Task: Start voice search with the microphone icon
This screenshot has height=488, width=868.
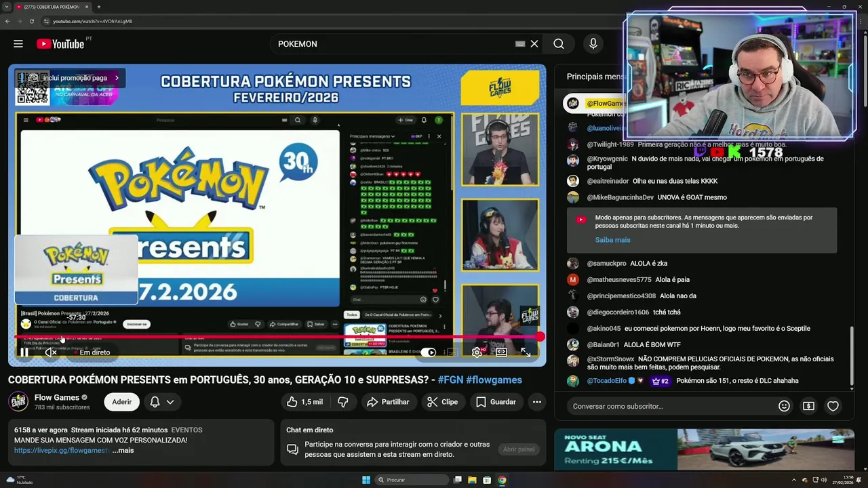Action: pos(593,44)
